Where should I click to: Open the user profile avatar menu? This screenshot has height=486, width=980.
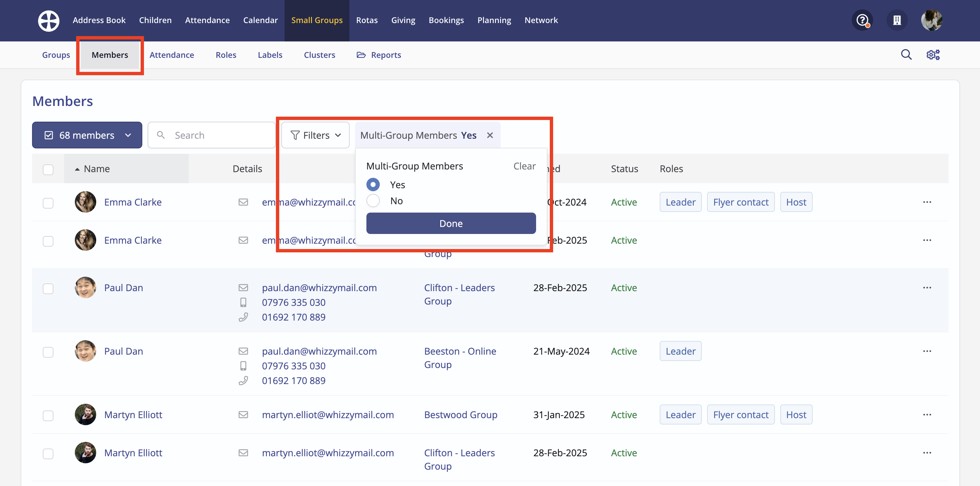click(x=931, y=20)
